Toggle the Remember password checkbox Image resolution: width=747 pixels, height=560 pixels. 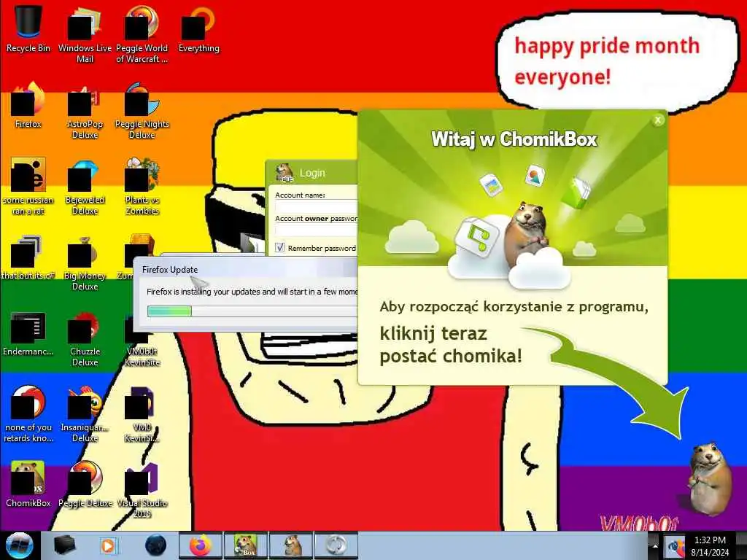[279, 248]
